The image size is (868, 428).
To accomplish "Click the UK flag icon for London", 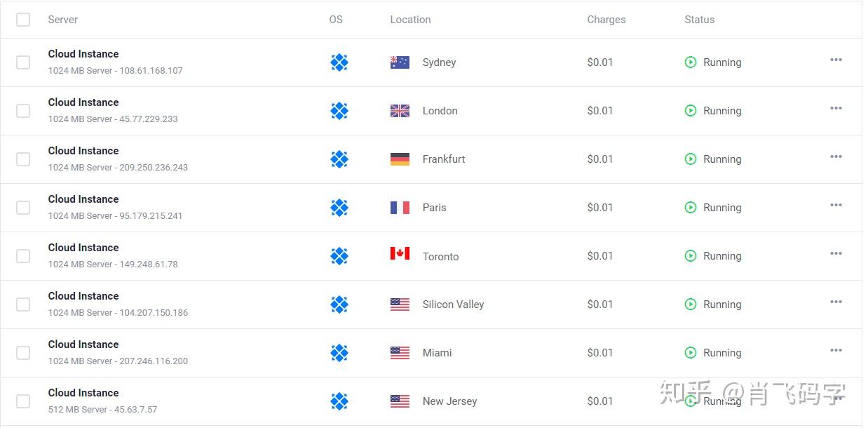I will [x=400, y=111].
